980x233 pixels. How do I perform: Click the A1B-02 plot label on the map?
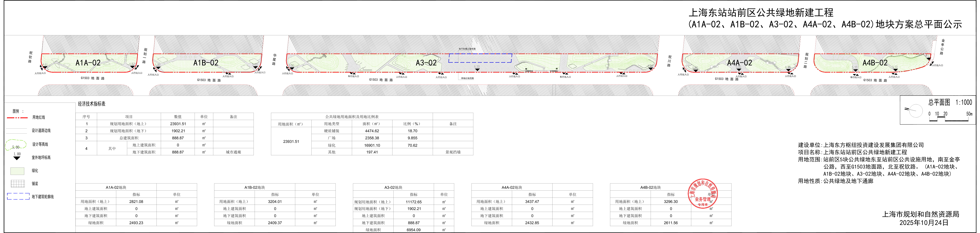[x=206, y=63]
